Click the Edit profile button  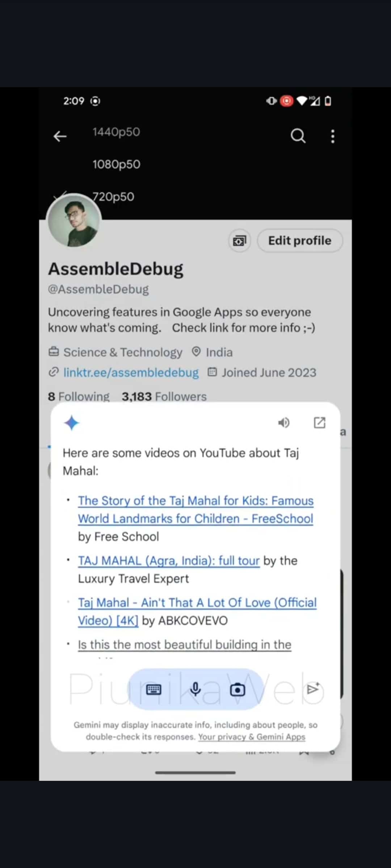click(x=299, y=241)
